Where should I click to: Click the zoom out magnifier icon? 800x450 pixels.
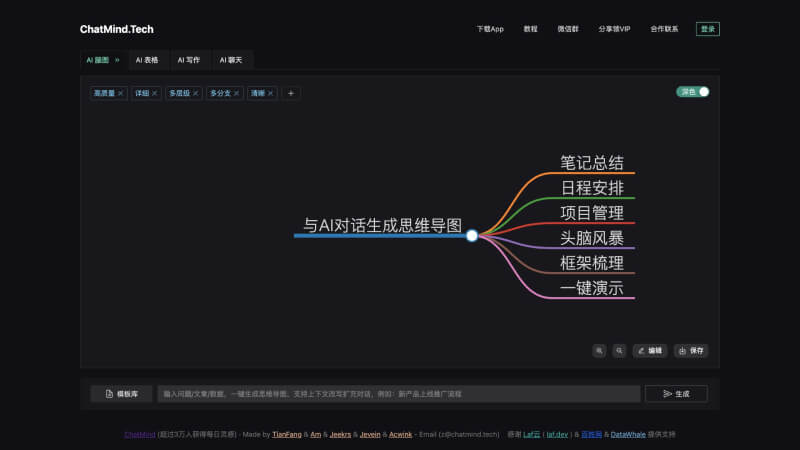[x=619, y=351]
